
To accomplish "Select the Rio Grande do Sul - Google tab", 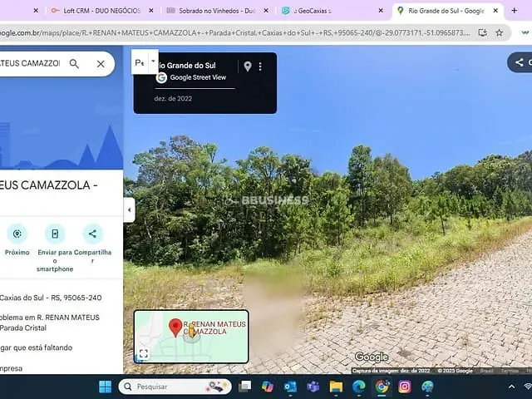I will (446, 11).
